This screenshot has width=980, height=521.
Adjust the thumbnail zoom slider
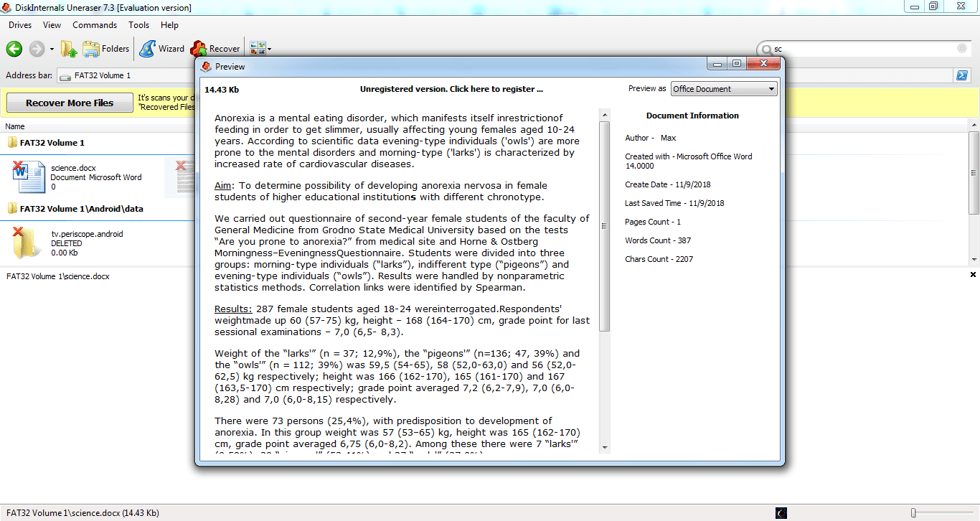point(913,513)
